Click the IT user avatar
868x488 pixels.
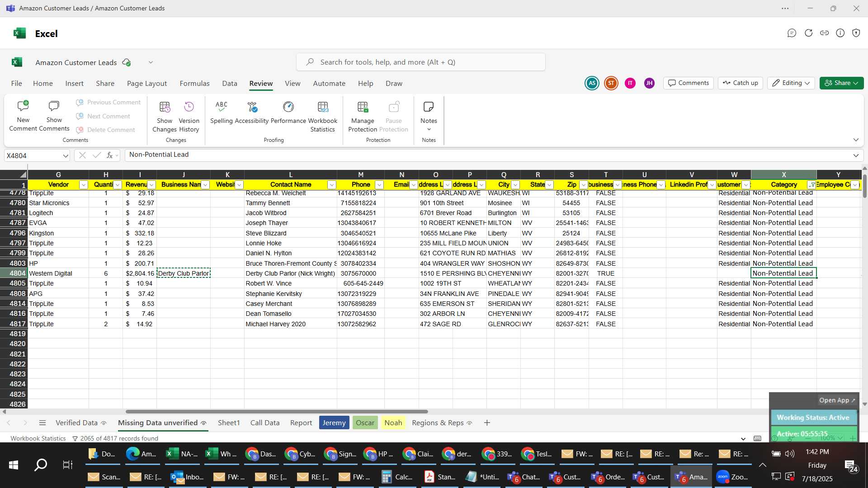click(630, 83)
